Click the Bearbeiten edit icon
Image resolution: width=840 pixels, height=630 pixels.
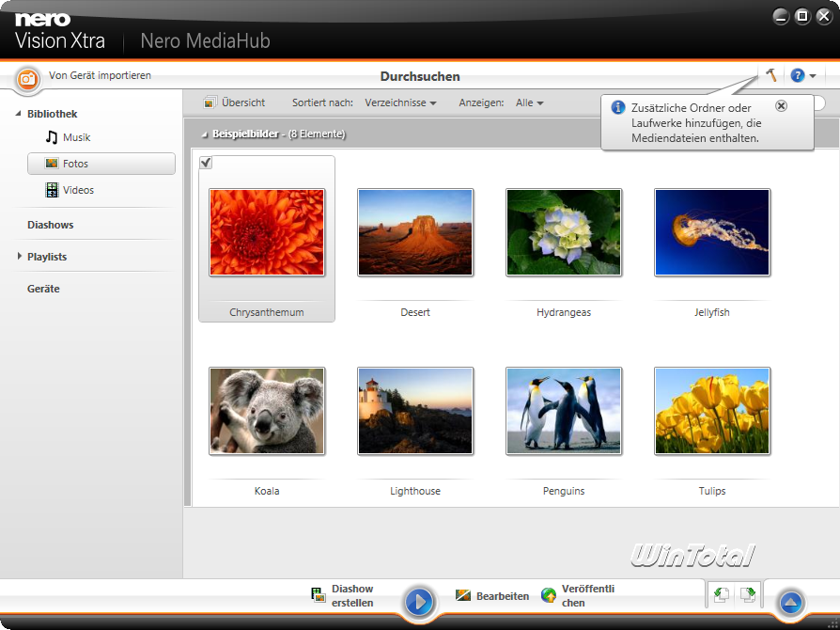tap(463, 595)
